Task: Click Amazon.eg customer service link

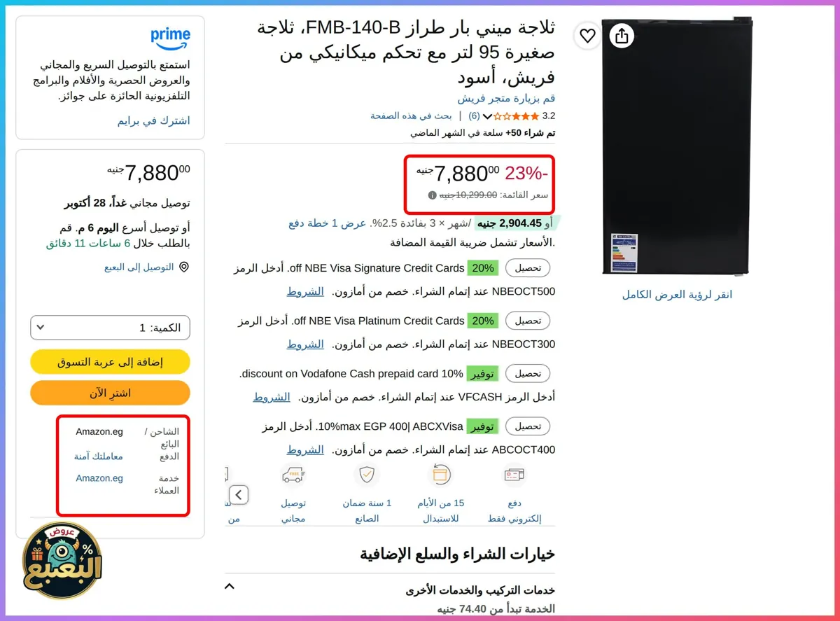Action: 99,478
